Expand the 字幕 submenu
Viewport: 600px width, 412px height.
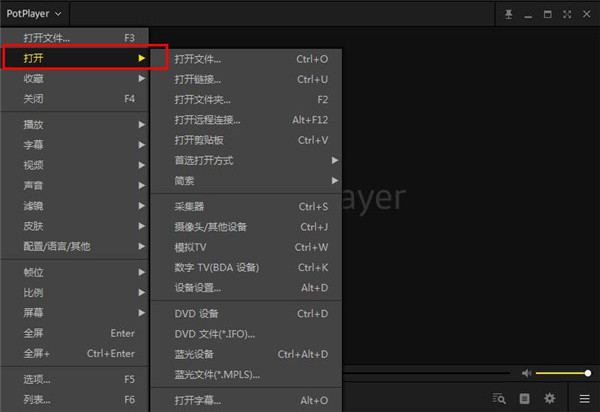coord(75,144)
